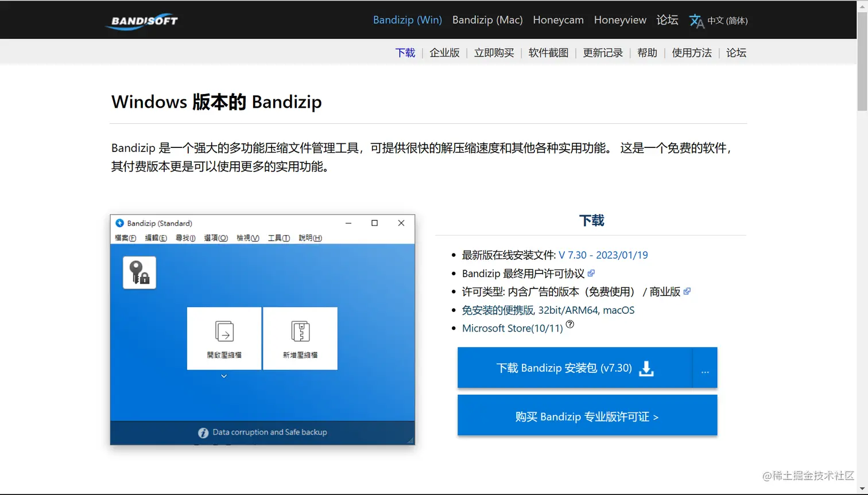Click the V 7.30 - 2023/01/19 installer link
Viewport: 868px width, 495px height.
pos(603,255)
